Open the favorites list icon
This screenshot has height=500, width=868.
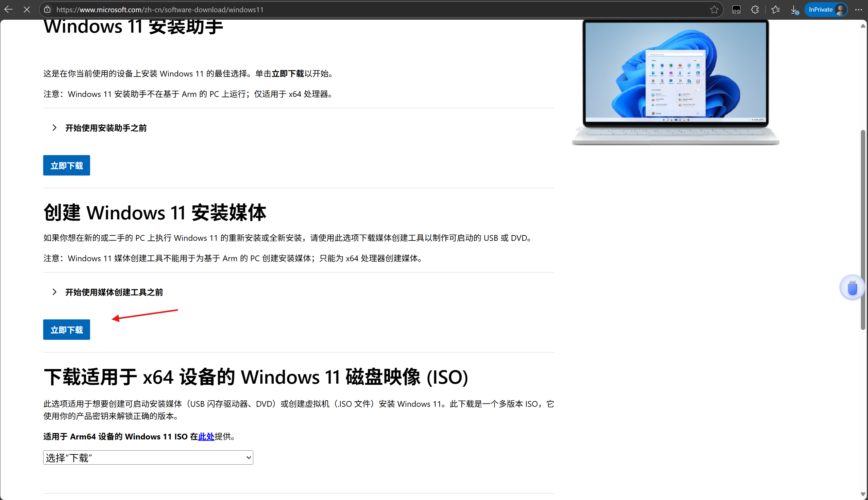(x=775, y=10)
